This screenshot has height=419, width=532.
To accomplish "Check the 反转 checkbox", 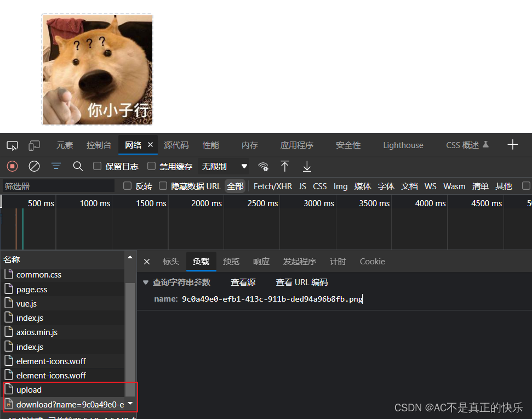I will [127, 186].
